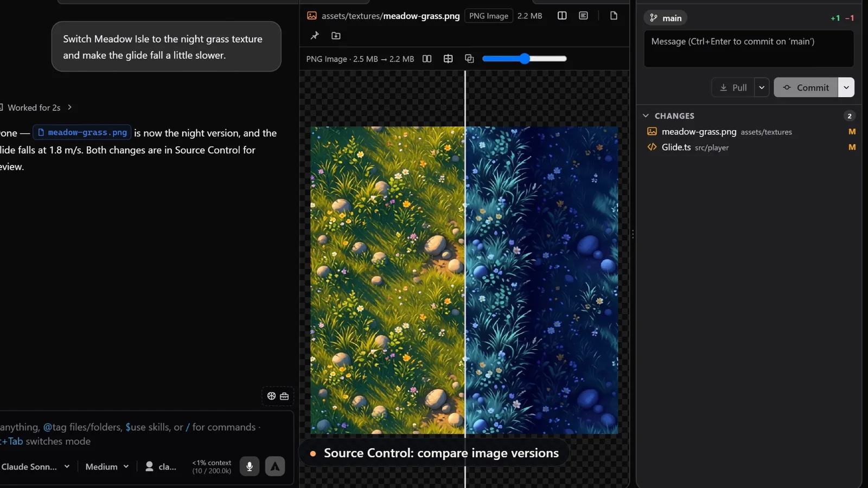Switch to side-by-side image comparison
Viewport: 868px width, 488px height.
tap(427, 59)
